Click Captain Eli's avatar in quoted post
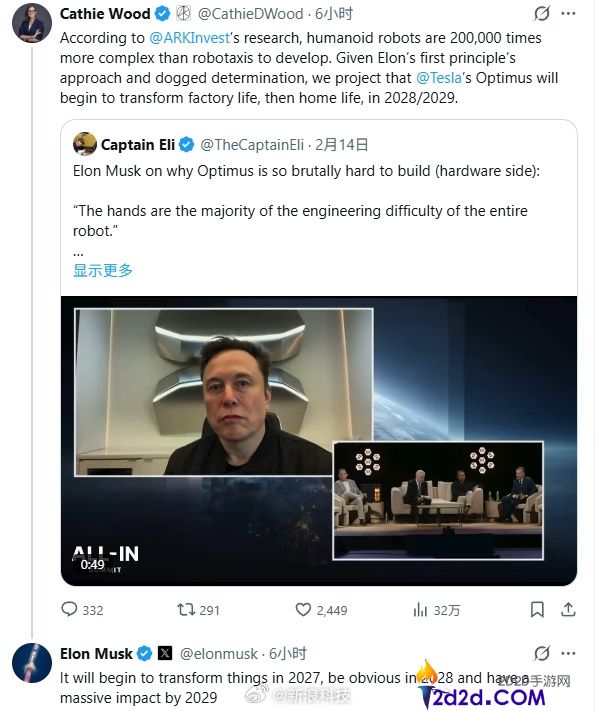This screenshot has height=711, width=600. click(85, 144)
